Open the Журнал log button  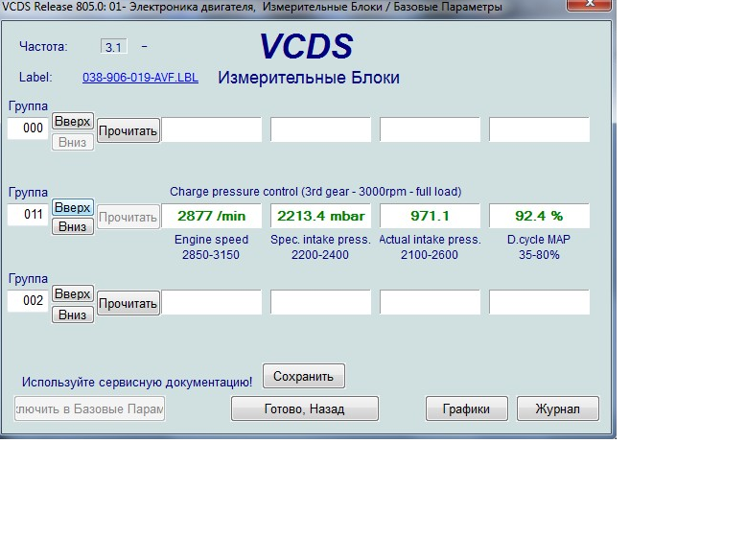pos(558,409)
